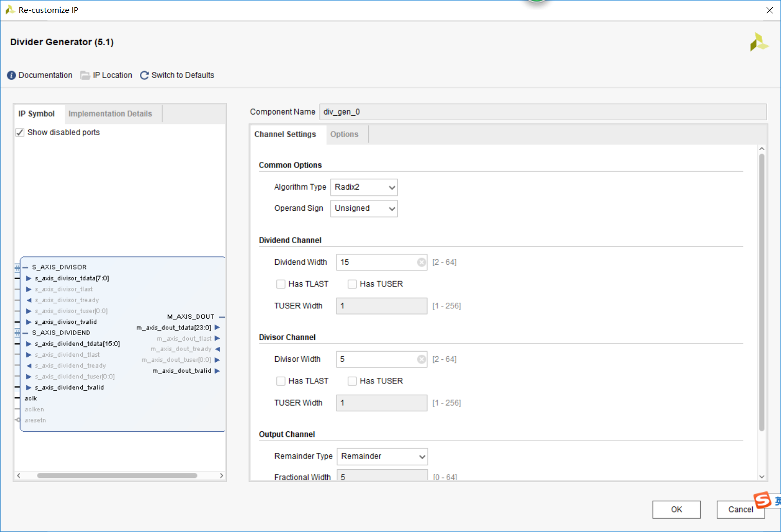Click the scroll right arrow under IP Symbol
781x532 pixels.
click(x=222, y=475)
